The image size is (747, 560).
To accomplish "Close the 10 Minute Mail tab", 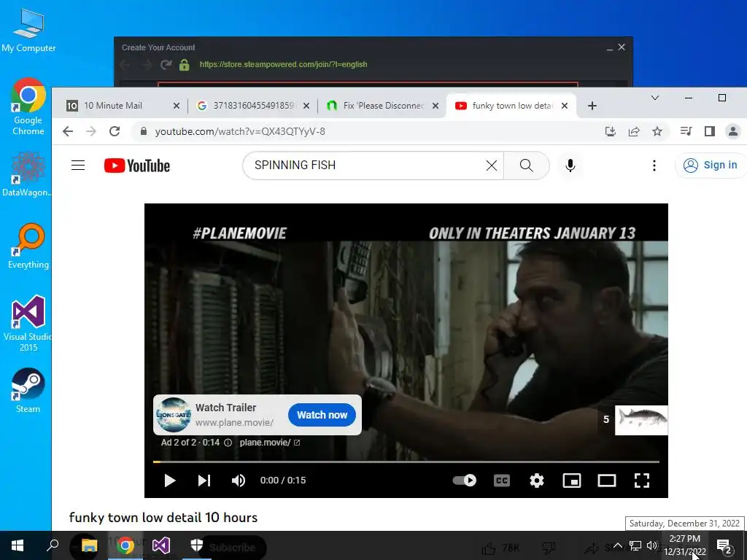I will [x=177, y=106].
